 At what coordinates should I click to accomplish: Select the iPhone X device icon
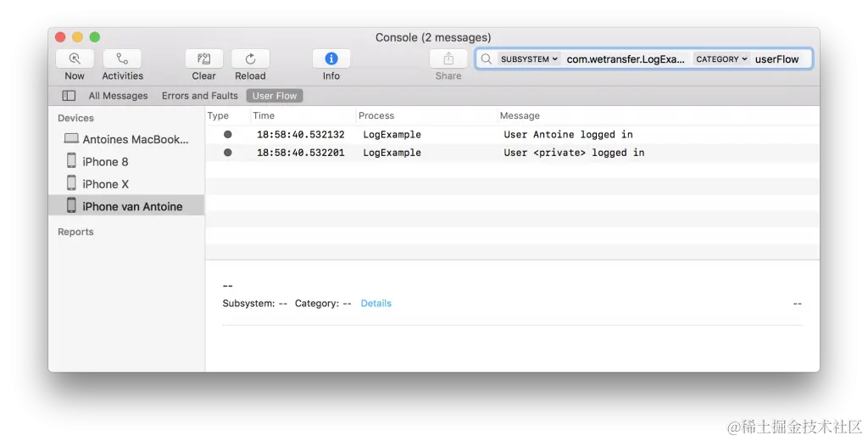tap(71, 183)
